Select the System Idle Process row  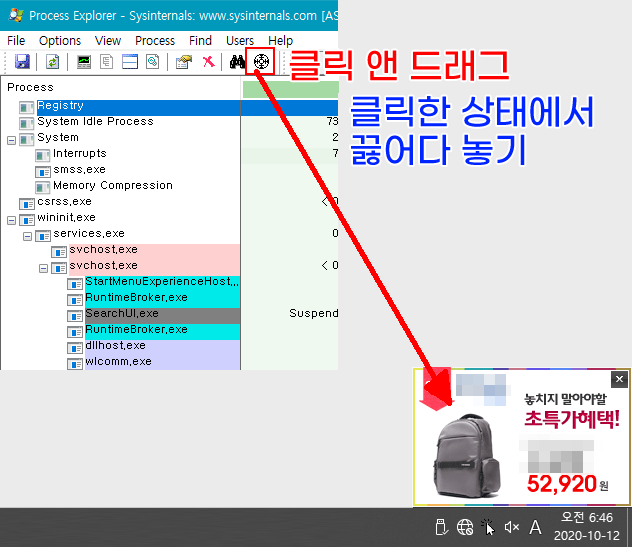169,122
